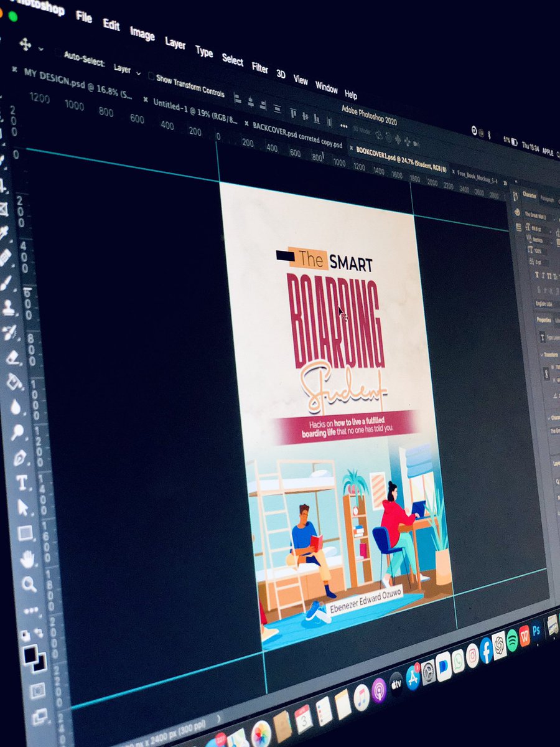This screenshot has width=560, height=747.
Task: Reset default foreground and background colors
Action: click(26, 635)
